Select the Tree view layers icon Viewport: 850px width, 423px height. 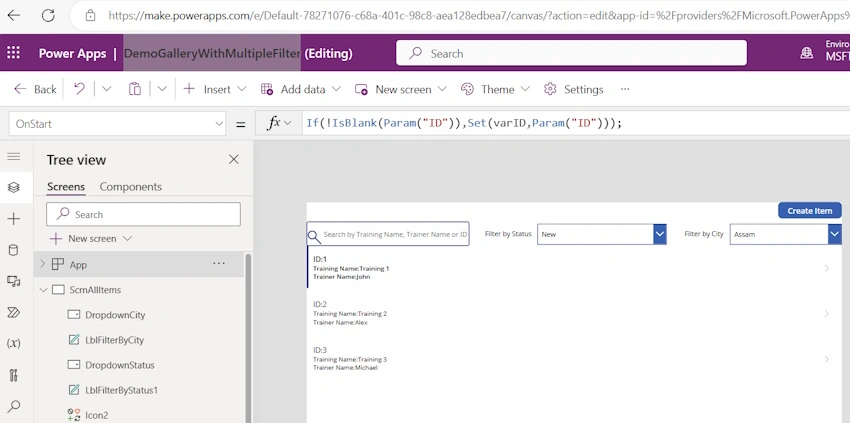point(14,187)
